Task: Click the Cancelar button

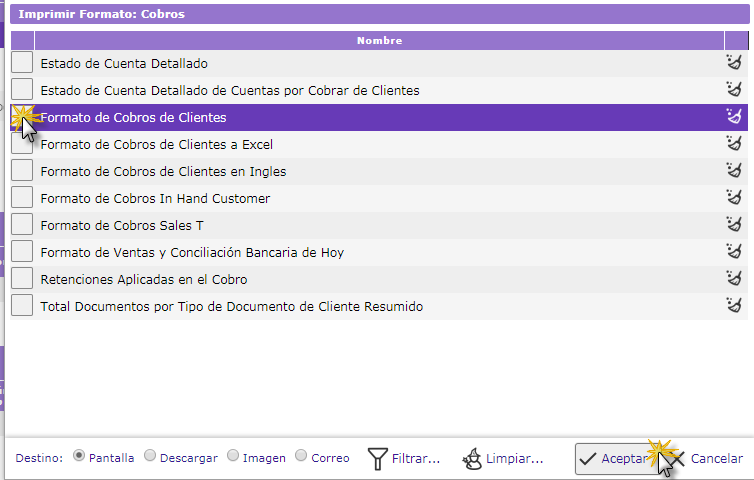Action: click(x=708, y=459)
